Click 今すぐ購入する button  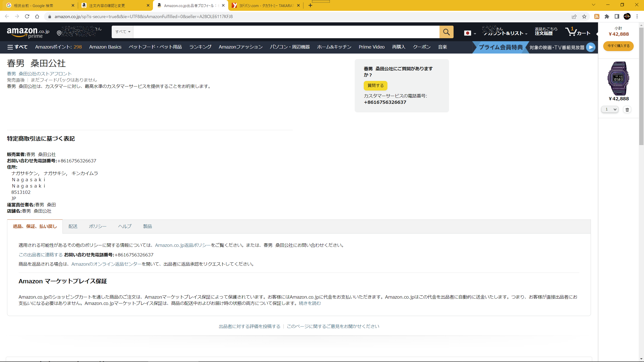tap(618, 46)
